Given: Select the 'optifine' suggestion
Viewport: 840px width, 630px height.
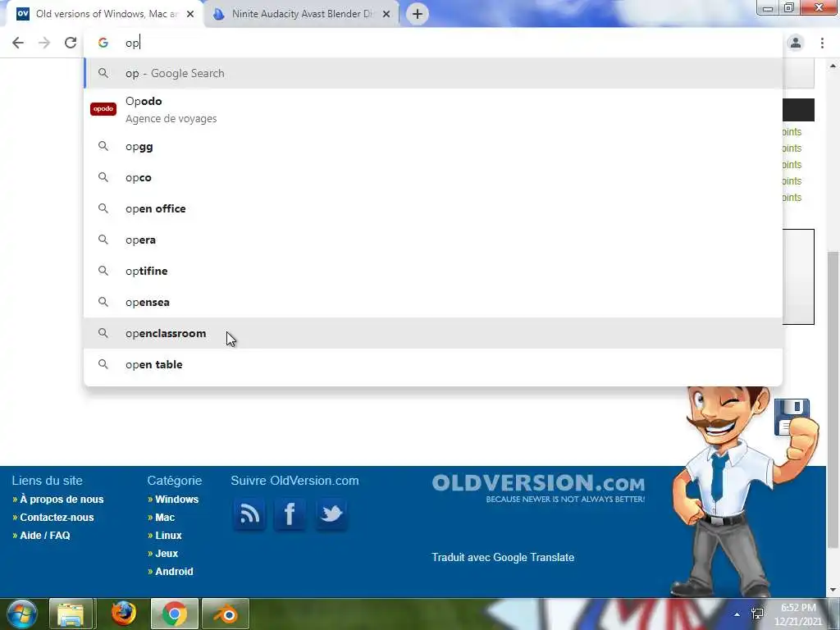Looking at the screenshot, I should pyautogui.click(x=433, y=271).
